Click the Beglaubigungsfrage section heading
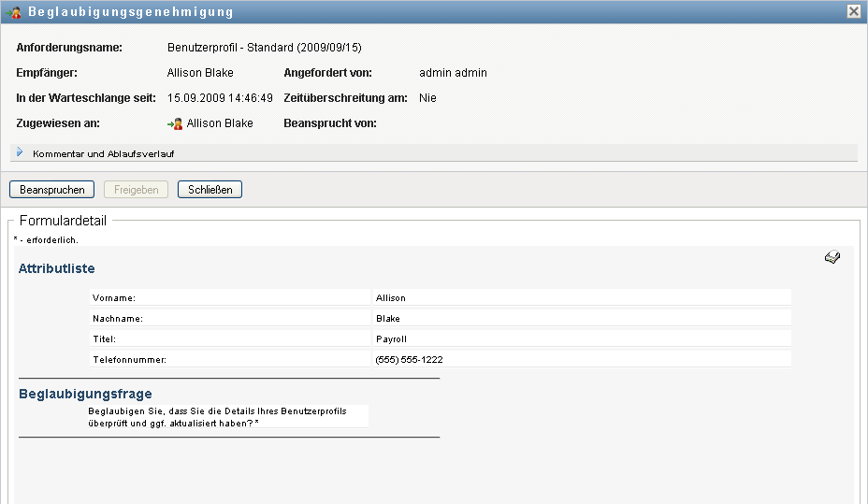868x504 pixels. pos(85,395)
